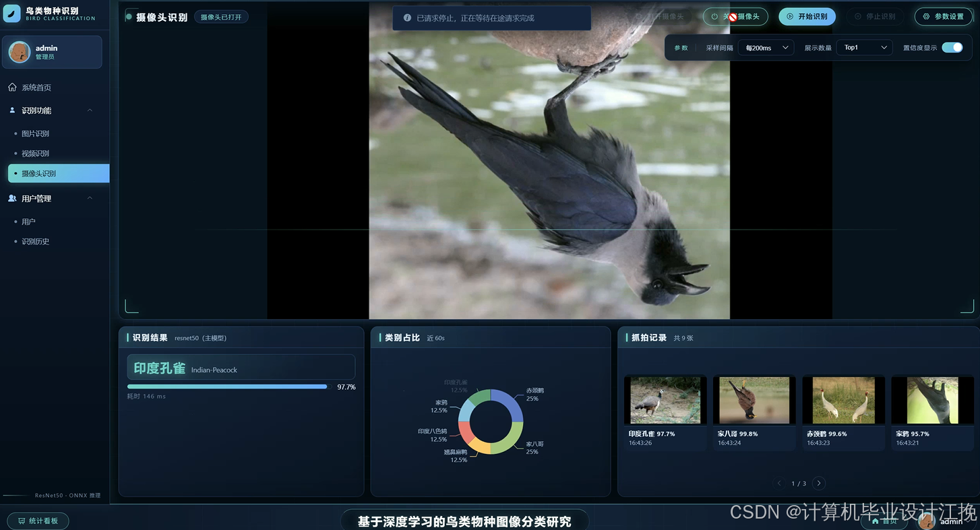The image size is (980, 530).
Task: Click the feather logo of the bird classification app
Action: pos(12,13)
